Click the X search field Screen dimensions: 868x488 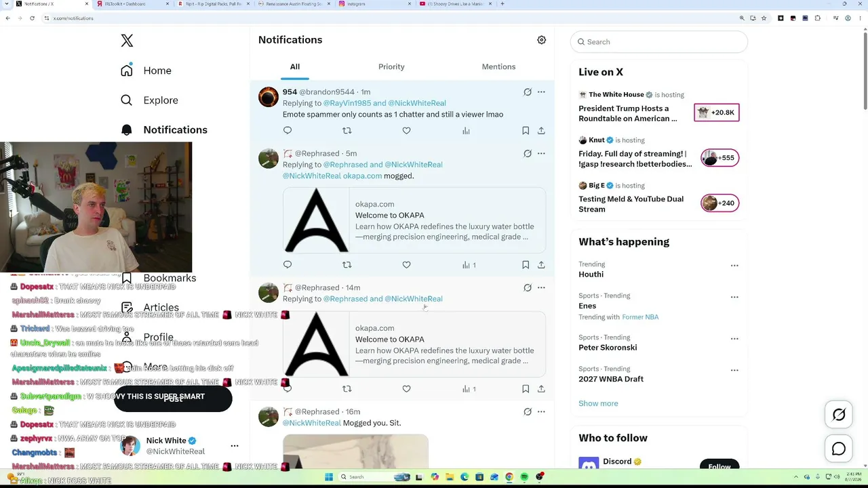pyautogui.click(x=659, y=42)
